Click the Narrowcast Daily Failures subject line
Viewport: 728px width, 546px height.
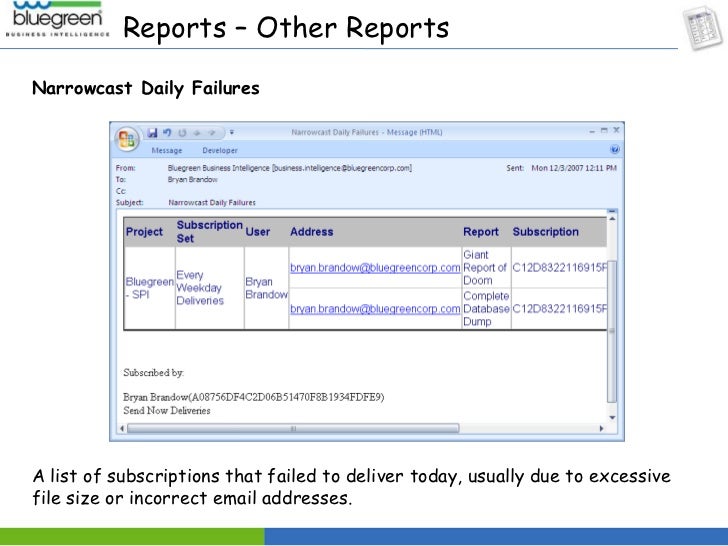pos(212,202)
